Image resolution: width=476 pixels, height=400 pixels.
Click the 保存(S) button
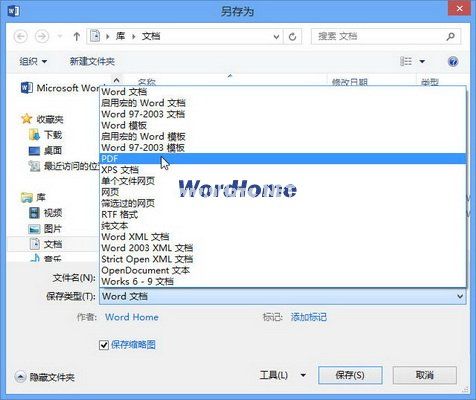[x=350, y=375]
